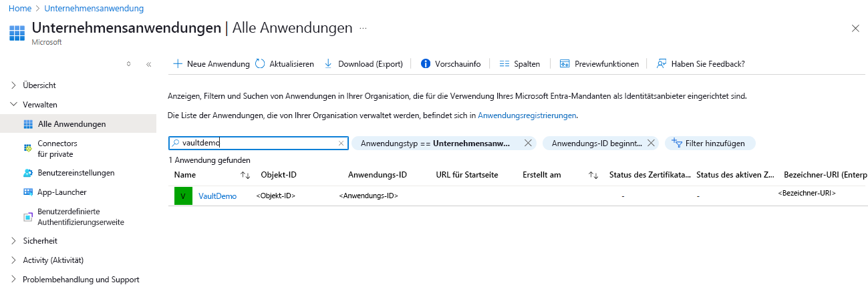The height and width of the screenshot is (297, 868).
Task: Close the Unternehmensanwendungen blade
Action: [x=855, y=28]
